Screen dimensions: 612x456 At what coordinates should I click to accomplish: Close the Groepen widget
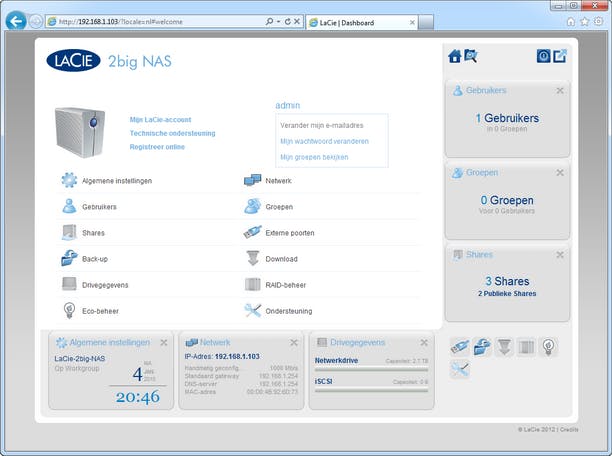tap(560, 173)
